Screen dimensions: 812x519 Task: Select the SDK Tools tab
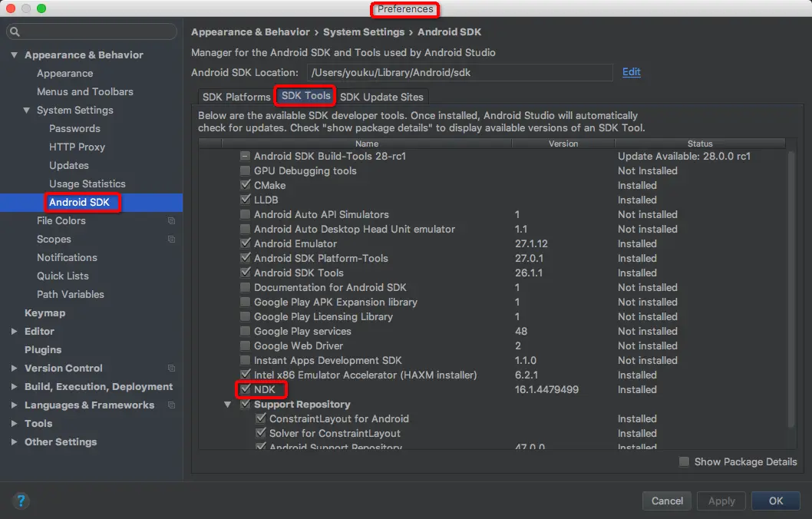[305, 96]
